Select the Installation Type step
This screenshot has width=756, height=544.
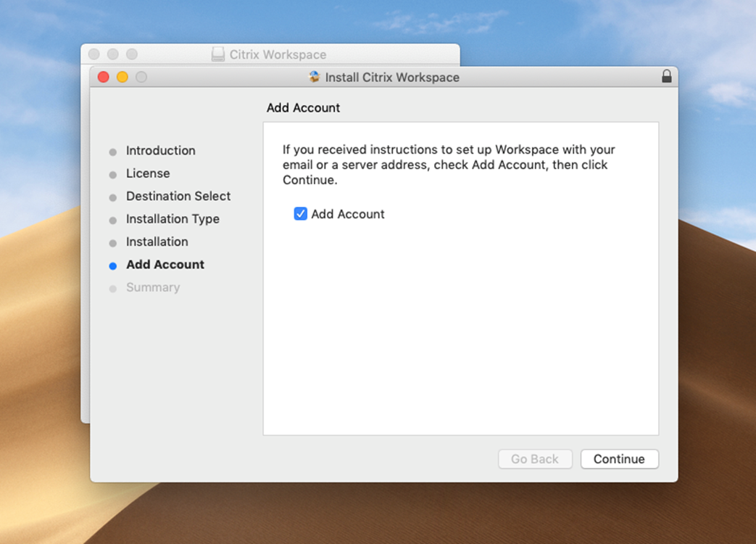pyautogui.click(x=173, y=219)
